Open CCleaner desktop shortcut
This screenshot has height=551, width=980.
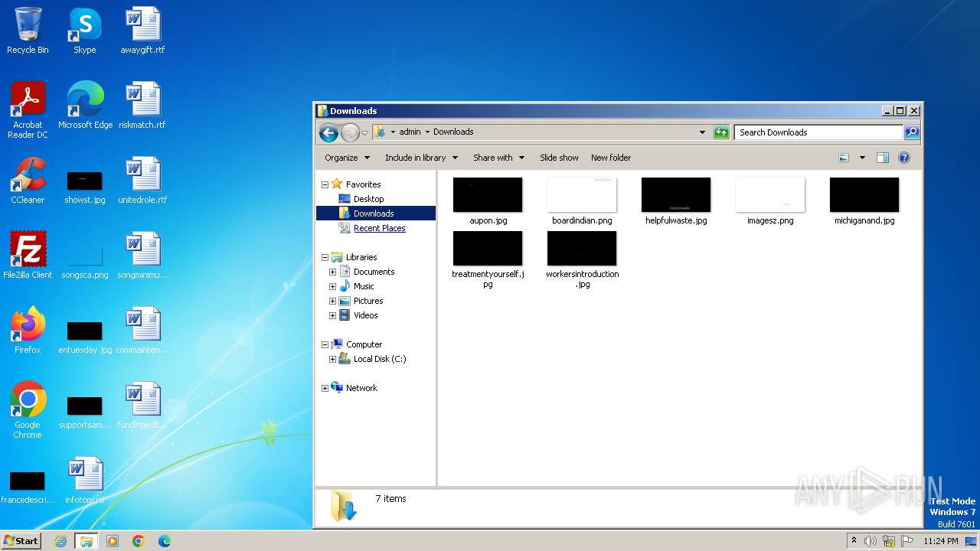tap(28, 181)
